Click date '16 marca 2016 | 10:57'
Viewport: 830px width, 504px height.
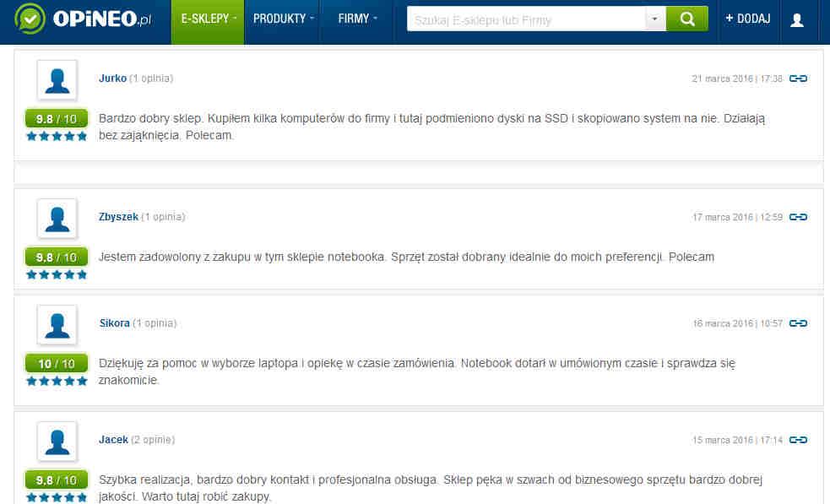pyautogui.click(x=737, y=323)
